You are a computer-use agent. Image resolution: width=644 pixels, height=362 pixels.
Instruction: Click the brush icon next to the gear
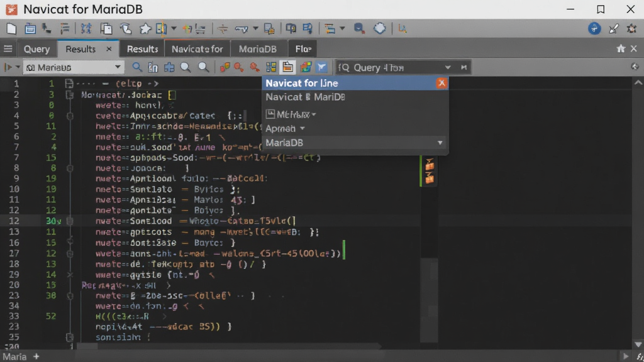[614, 28]
